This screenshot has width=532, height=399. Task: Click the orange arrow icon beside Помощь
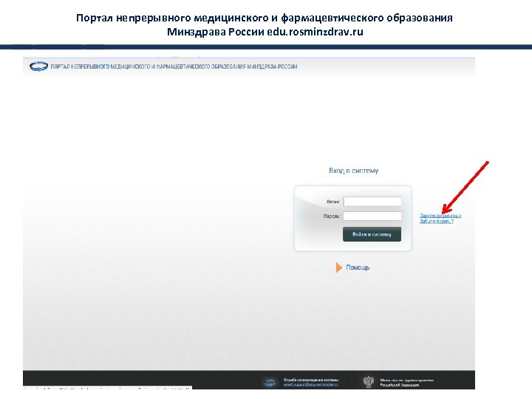(x=338, y=267)
